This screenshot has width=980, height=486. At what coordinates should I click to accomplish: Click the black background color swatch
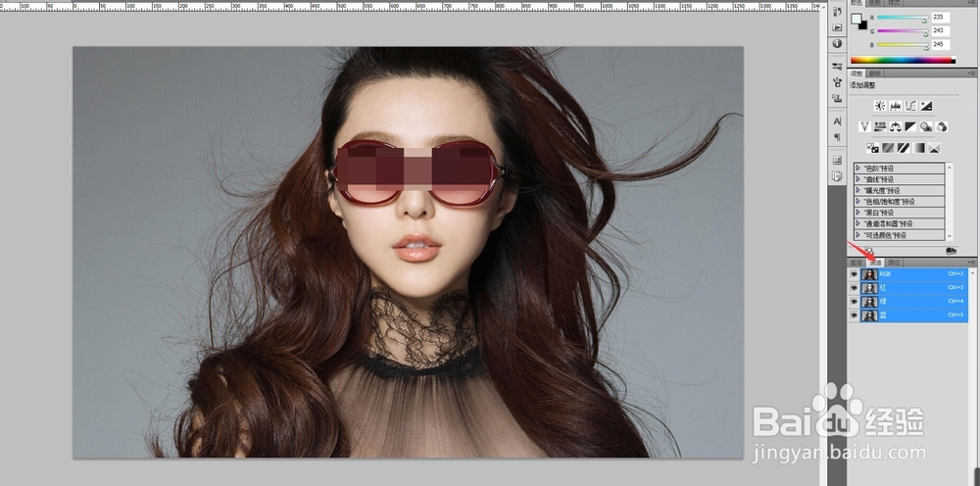point(863,25)
